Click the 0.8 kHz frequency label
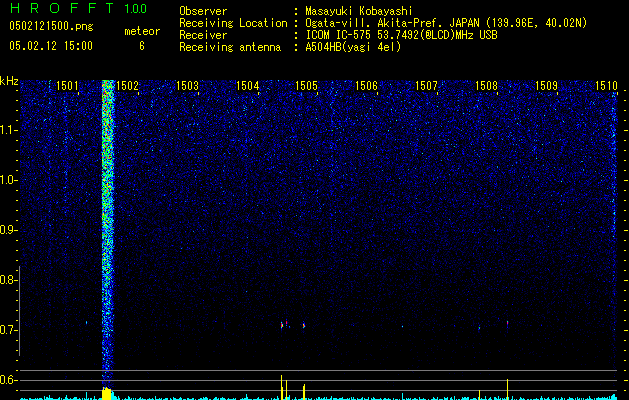629x400 pixels. (8, 280)
